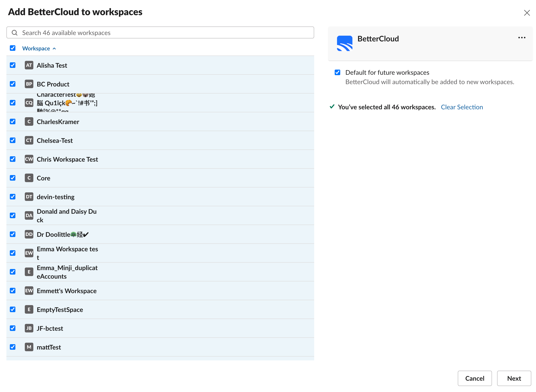This screenshot has width=536, height=392.
Task: Click the JF-bctest workspace avatar
Action: click(x=29, y=328)
